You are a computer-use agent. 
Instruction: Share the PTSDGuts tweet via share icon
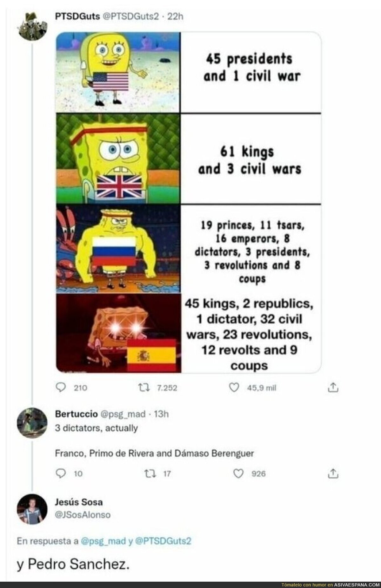pos(333,387)
